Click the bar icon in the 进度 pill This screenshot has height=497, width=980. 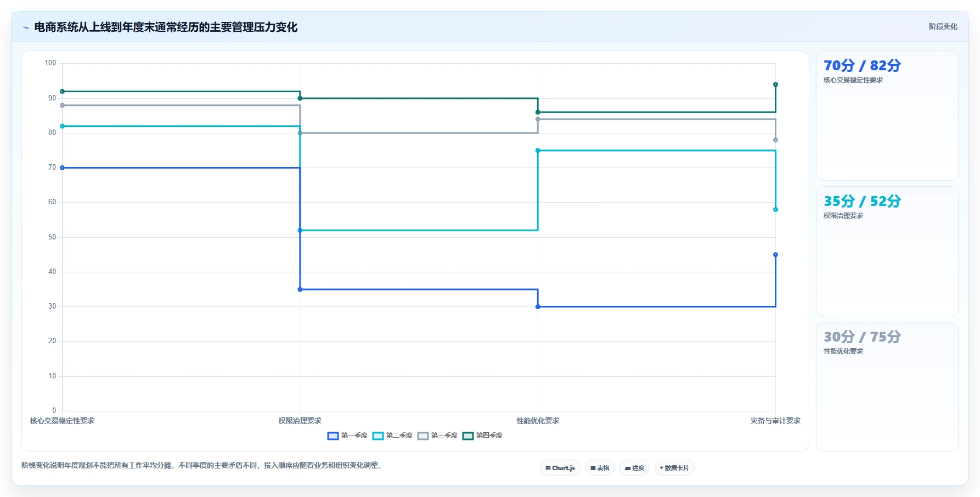coord(627,468)
